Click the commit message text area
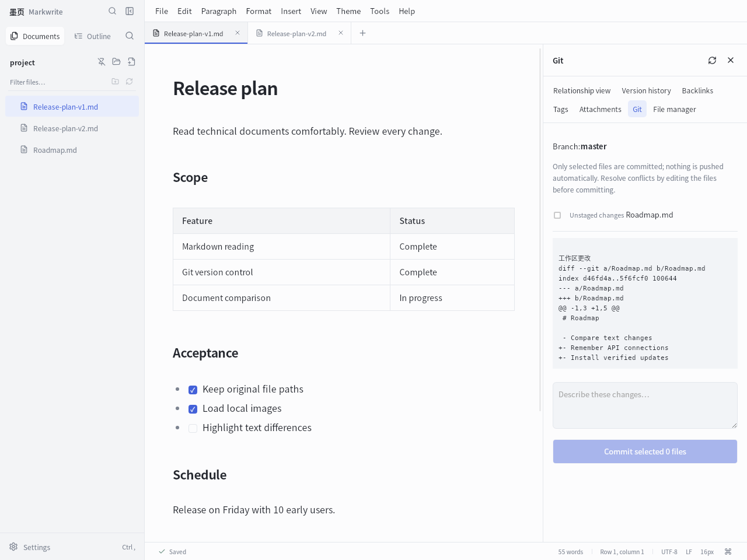747x560 pixels. [x=645, y=405]
